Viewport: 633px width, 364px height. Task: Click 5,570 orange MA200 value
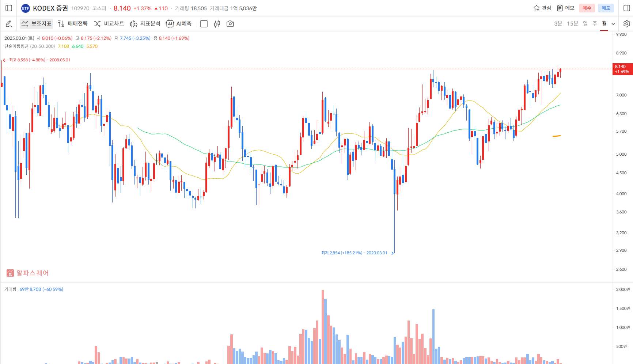tap(92, 46)
